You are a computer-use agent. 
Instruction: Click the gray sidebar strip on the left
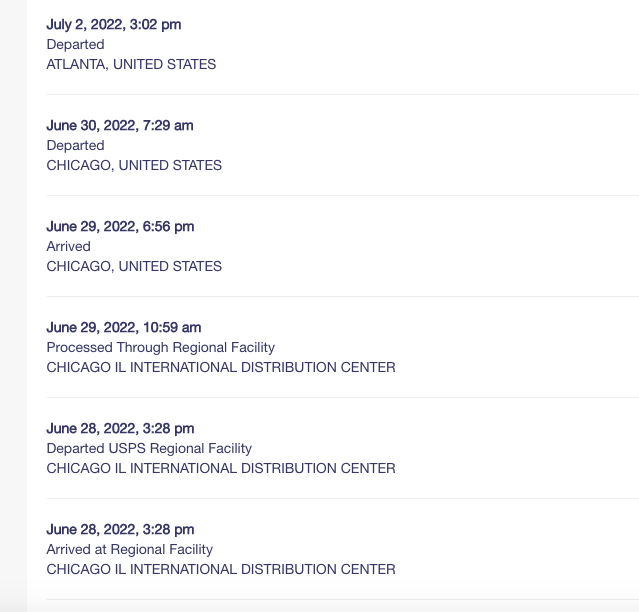[13, 300]
